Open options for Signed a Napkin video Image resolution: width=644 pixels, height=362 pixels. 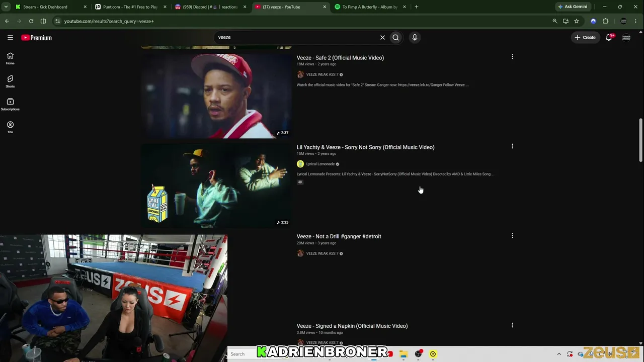[512, 325]
